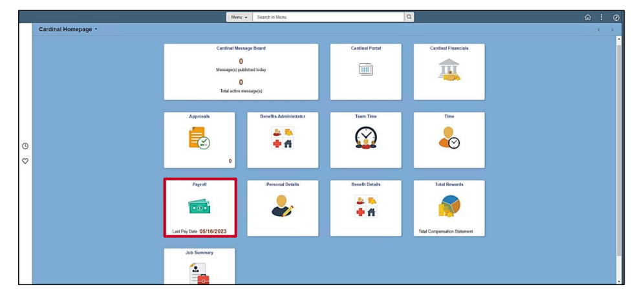Click the Personal Details tile title
This screenshot has height=289, width=644.
tap(283, 184)
